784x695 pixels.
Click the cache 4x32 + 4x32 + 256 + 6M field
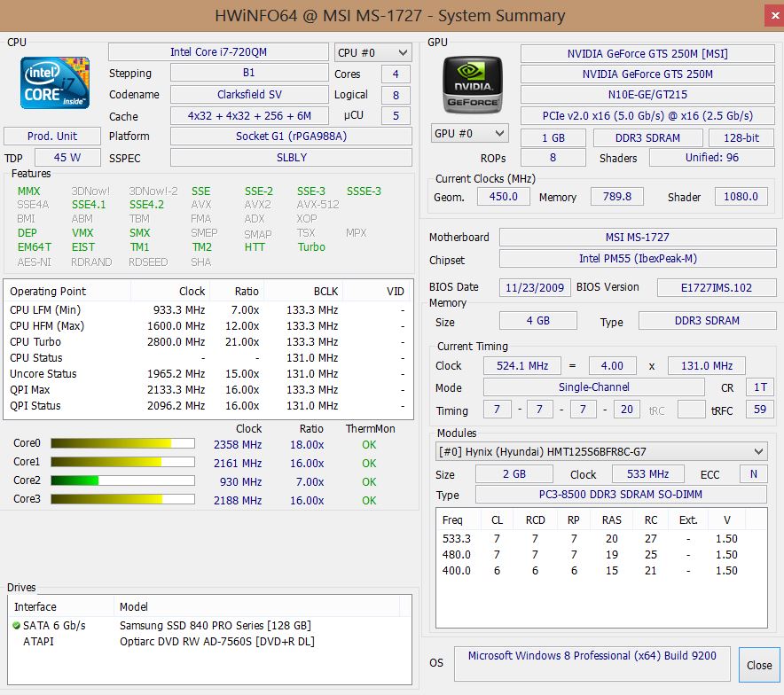coord(249,116)
